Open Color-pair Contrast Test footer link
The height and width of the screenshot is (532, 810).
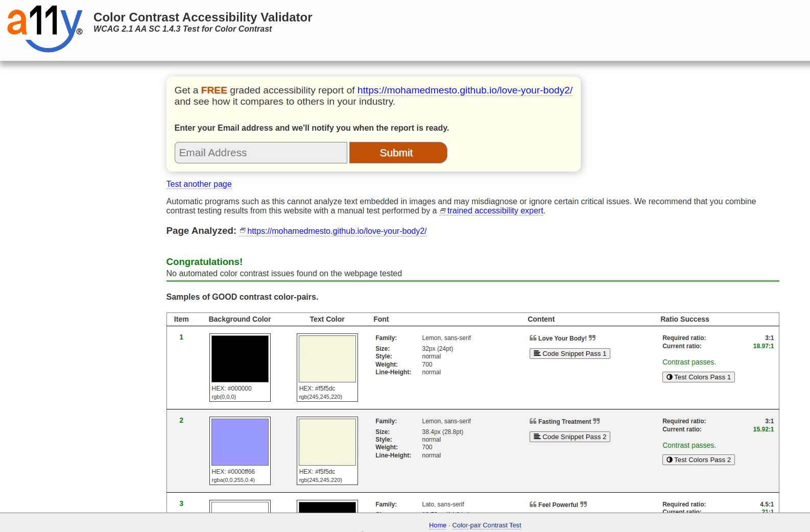(x=487, y=525)
